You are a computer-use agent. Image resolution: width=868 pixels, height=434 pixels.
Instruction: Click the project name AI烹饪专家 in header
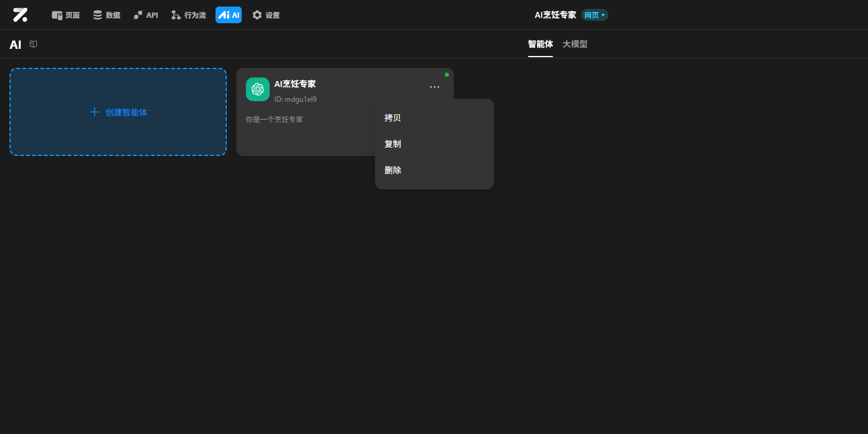click(555, 15)
